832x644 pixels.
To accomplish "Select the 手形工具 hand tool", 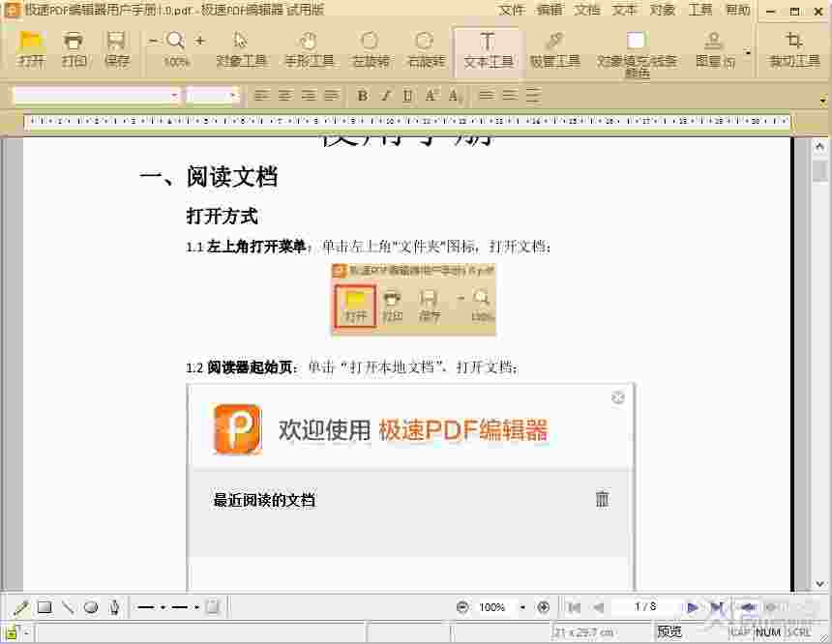I will (x=310, y=48).
